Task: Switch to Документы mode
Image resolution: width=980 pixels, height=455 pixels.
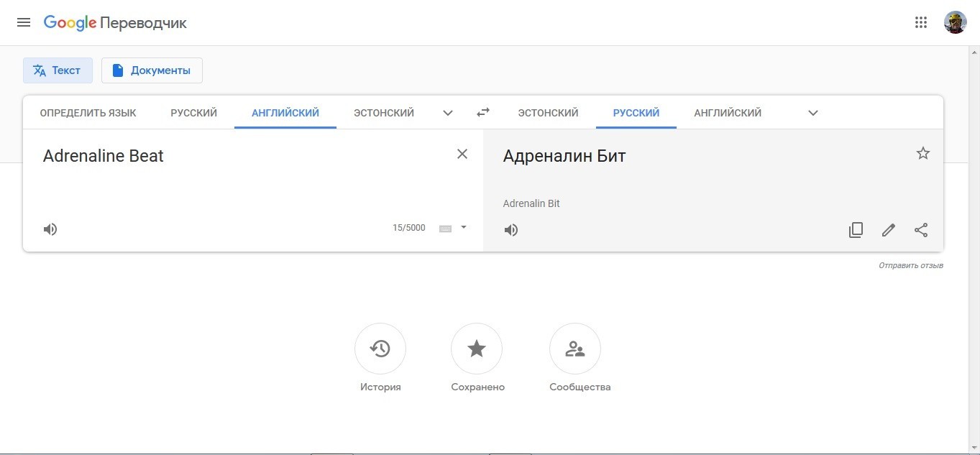Action: (x=152, y=70)
